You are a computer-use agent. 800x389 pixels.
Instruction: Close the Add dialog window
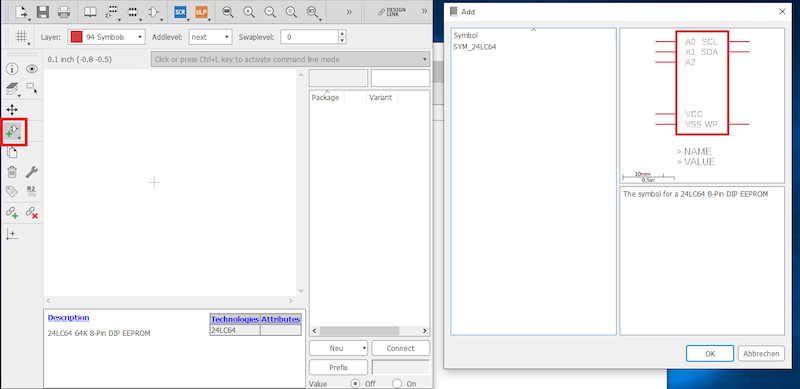(782, 11)
